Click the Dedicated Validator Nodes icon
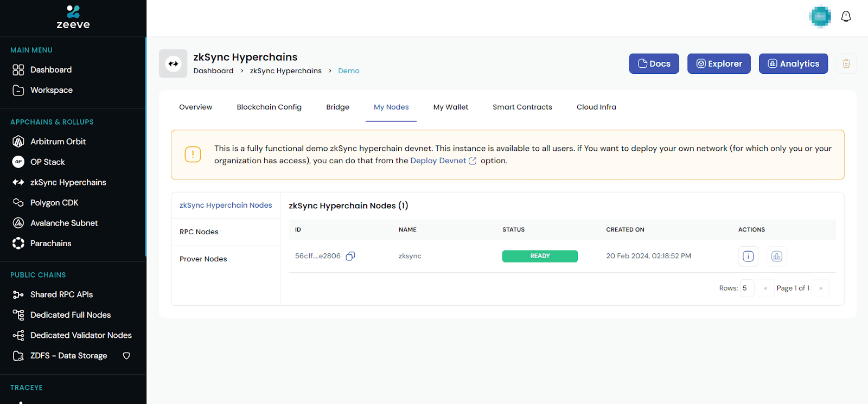 coord(18,335)
